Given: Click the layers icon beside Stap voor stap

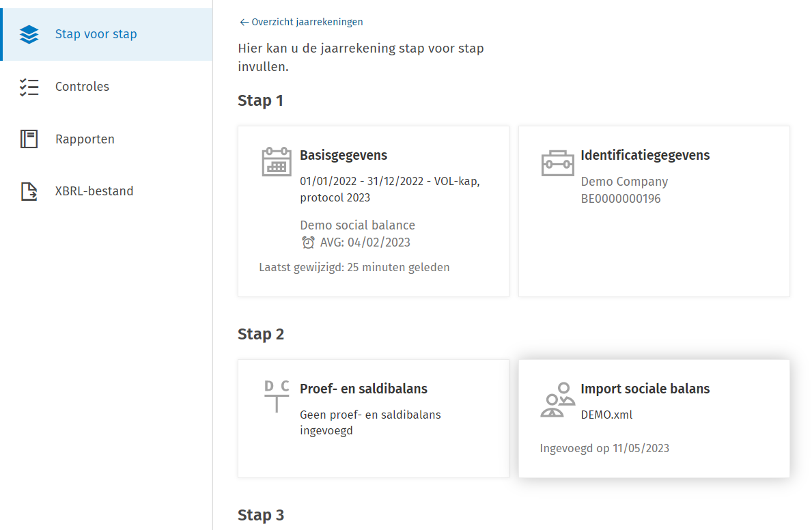Looking at the screenshot, I should click(x=29, y=34).
